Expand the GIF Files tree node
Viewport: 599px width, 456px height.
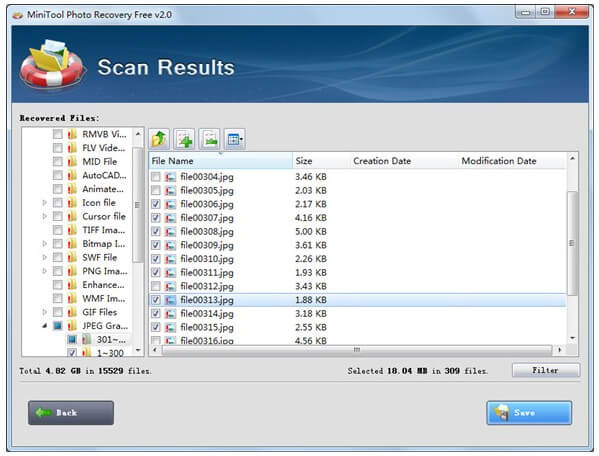[x=45, y=312]
